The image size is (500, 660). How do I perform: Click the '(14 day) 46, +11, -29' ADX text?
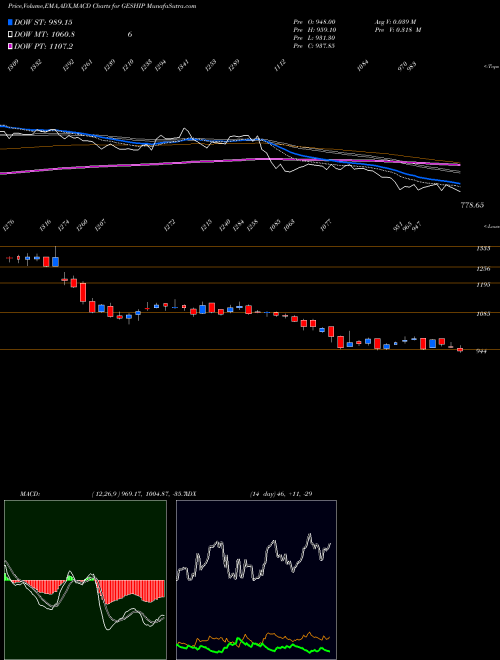coord(281,494)
